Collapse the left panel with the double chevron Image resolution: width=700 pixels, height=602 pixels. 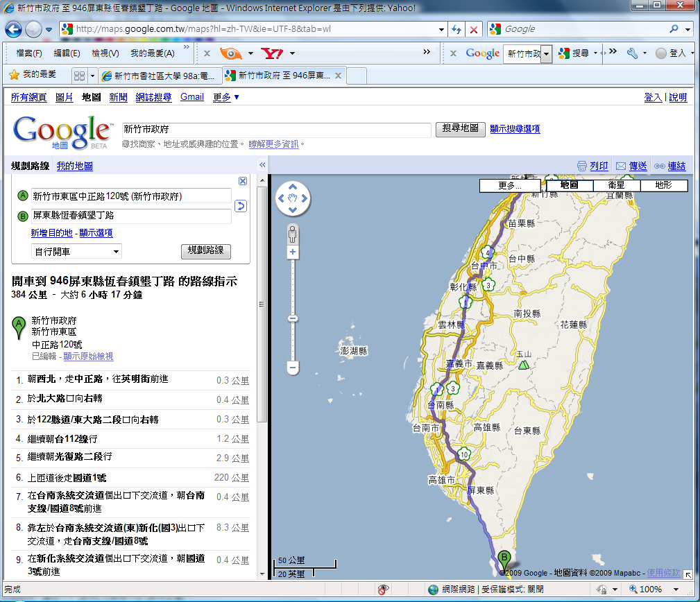262,165
